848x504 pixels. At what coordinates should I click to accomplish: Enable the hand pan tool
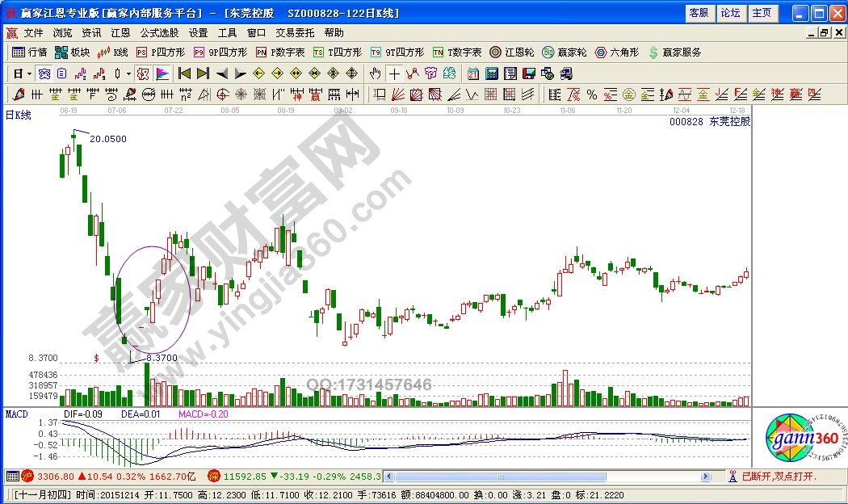pyautogui.click(x=375, y=73)
